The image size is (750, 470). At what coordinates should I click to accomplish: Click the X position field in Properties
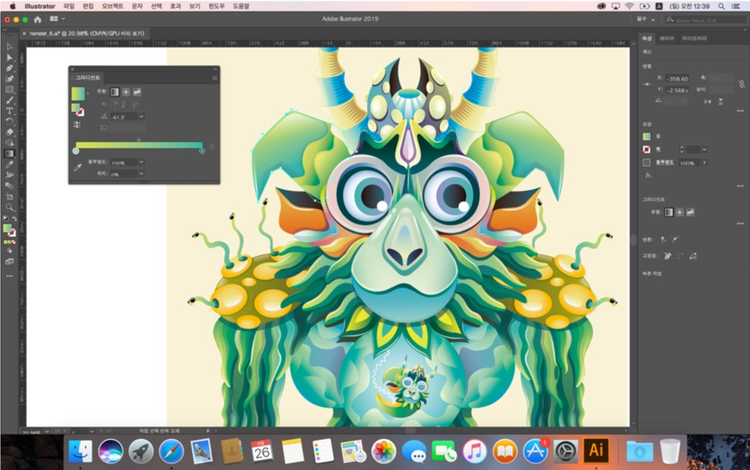tap(677, 78)
